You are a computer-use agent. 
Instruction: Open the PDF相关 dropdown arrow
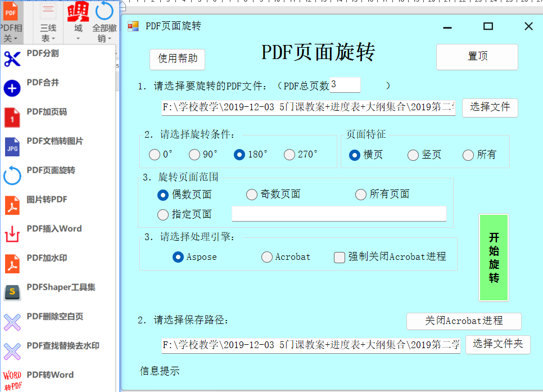[x=16, y=38]
